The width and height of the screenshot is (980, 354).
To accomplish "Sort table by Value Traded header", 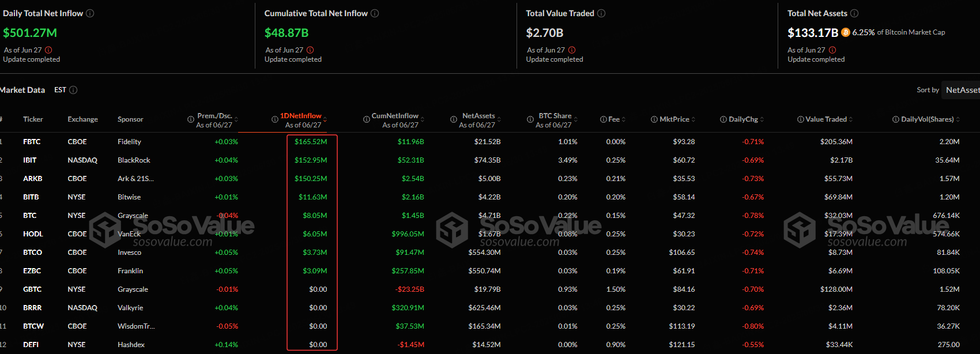I will (826, 119).
